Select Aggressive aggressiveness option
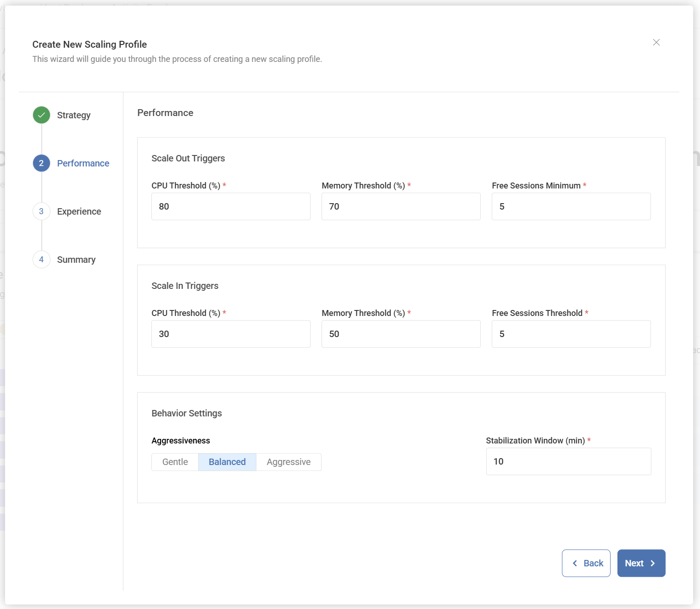700x609 pixels. click(x=289, y=462)
